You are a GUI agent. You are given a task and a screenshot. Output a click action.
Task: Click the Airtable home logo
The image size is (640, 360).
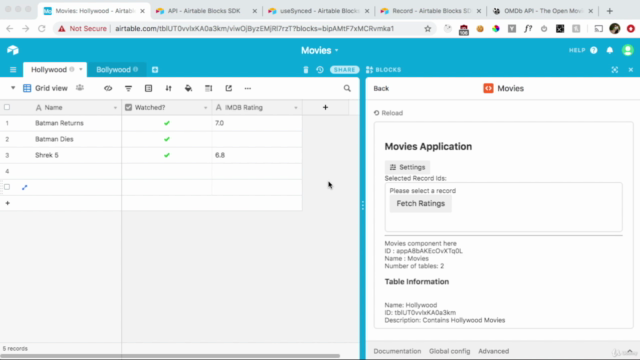13,50
